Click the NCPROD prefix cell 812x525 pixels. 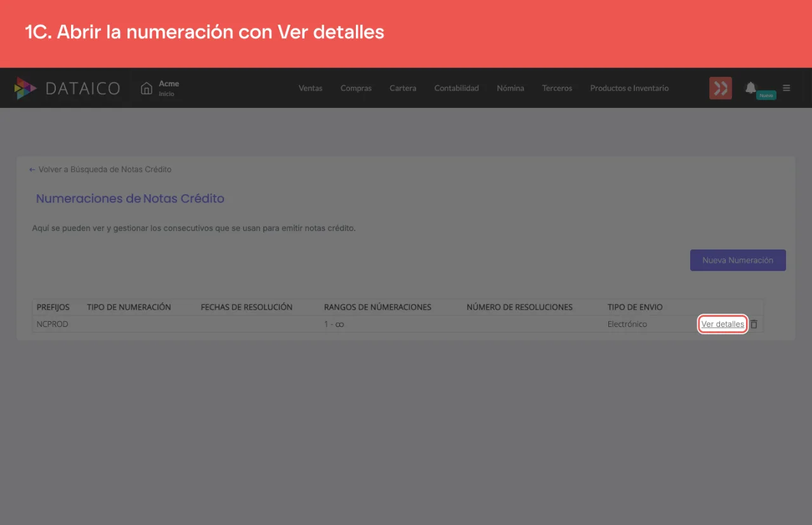tap(53, 324)
